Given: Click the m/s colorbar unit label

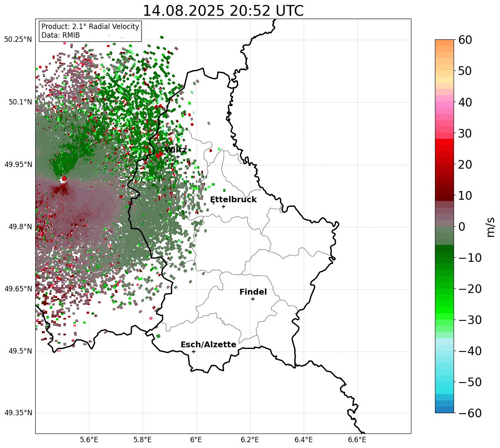Looking at the screenshot, I should (491, 226).
